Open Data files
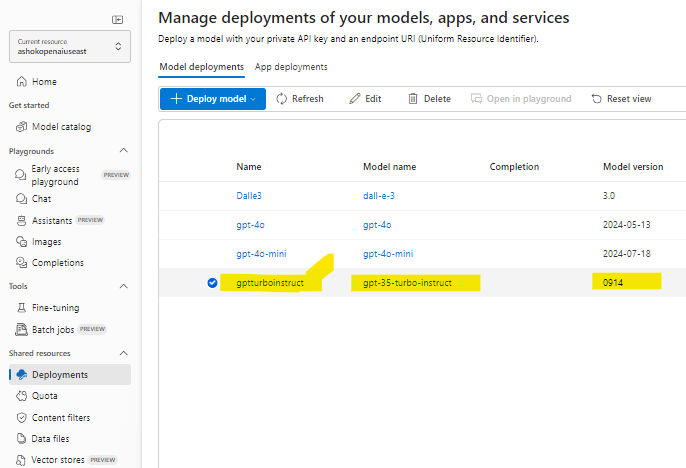 42,439
